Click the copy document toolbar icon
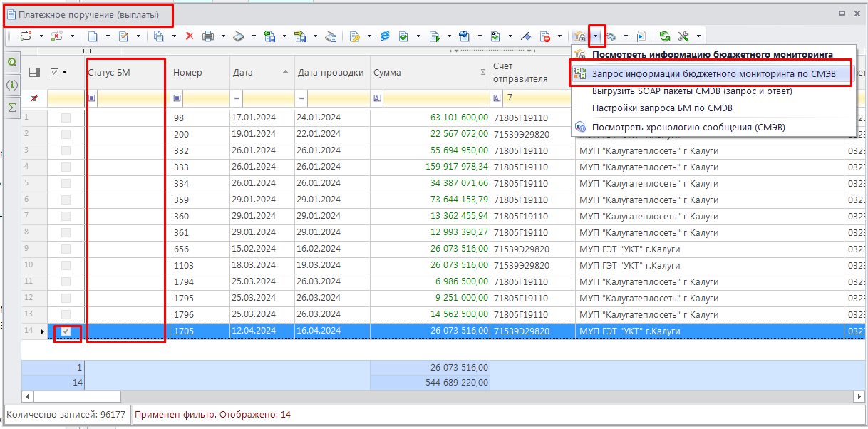 point(159,36)
